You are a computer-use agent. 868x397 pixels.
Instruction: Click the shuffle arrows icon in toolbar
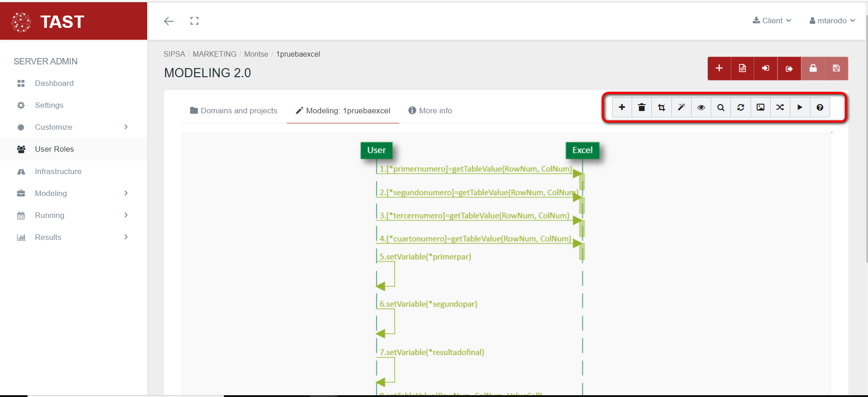pyautogui.click(x=780, y=107)
